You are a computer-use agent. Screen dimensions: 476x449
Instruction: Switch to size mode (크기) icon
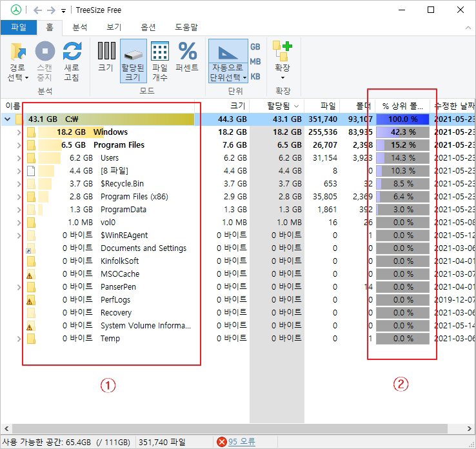[106, 50]
